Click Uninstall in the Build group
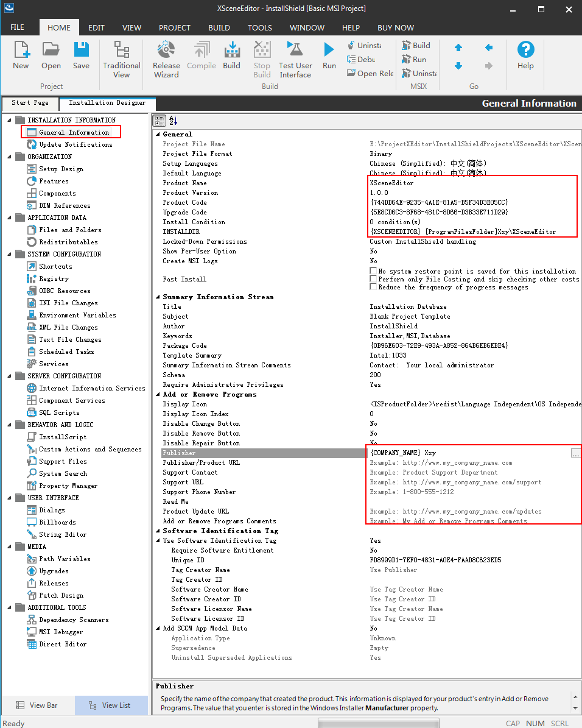582x728 pixels. (x=364, y=46)
